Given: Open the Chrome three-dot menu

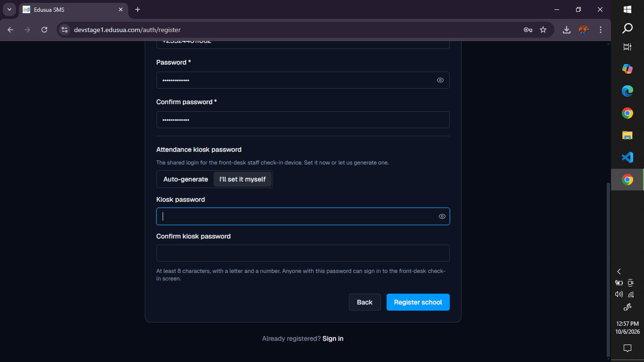Looking at the screenshot, I should (x=601, y=30).
